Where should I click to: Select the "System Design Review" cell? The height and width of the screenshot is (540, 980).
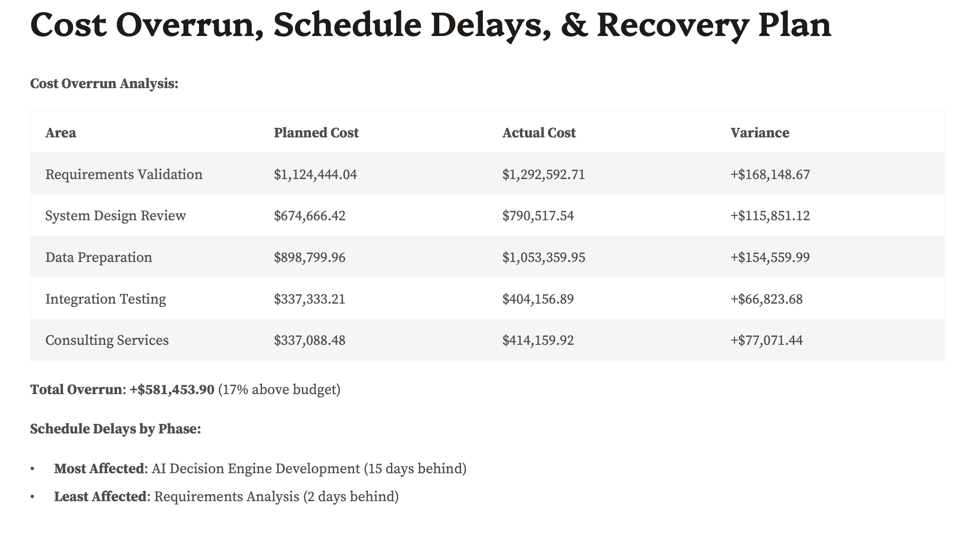(116, 216)
